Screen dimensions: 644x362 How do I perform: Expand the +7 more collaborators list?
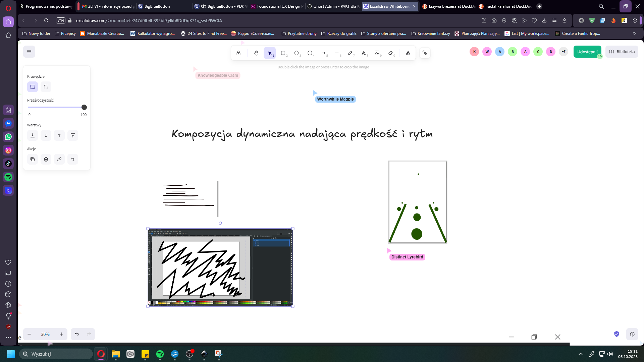tap(563, 52)
